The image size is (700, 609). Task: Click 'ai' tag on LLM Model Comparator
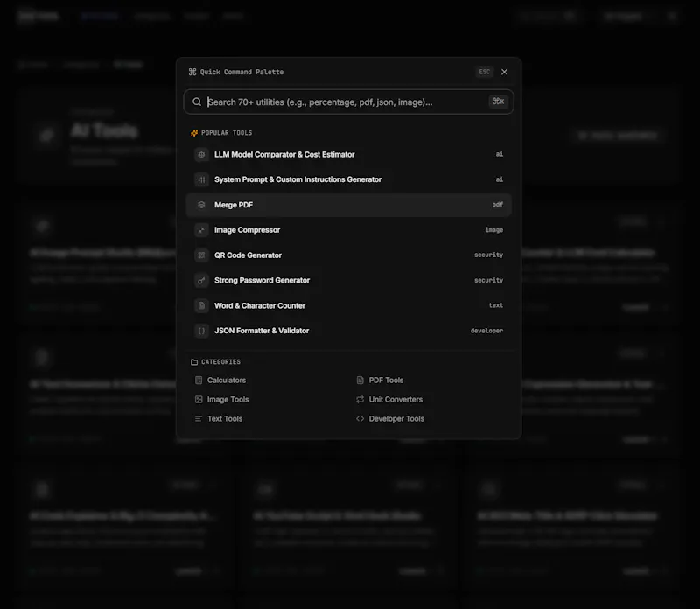499,154
